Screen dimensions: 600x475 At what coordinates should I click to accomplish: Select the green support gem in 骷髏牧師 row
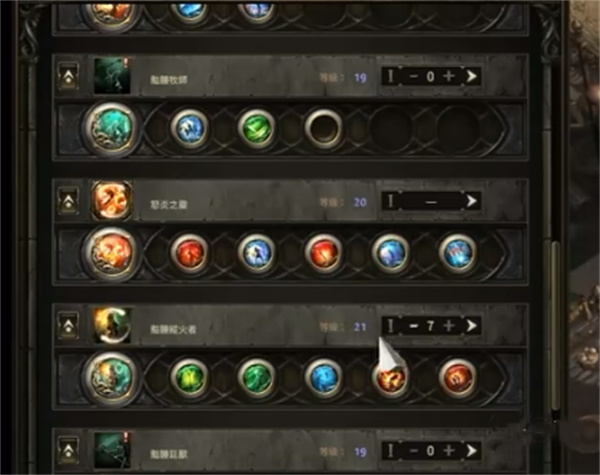[256, 128]
